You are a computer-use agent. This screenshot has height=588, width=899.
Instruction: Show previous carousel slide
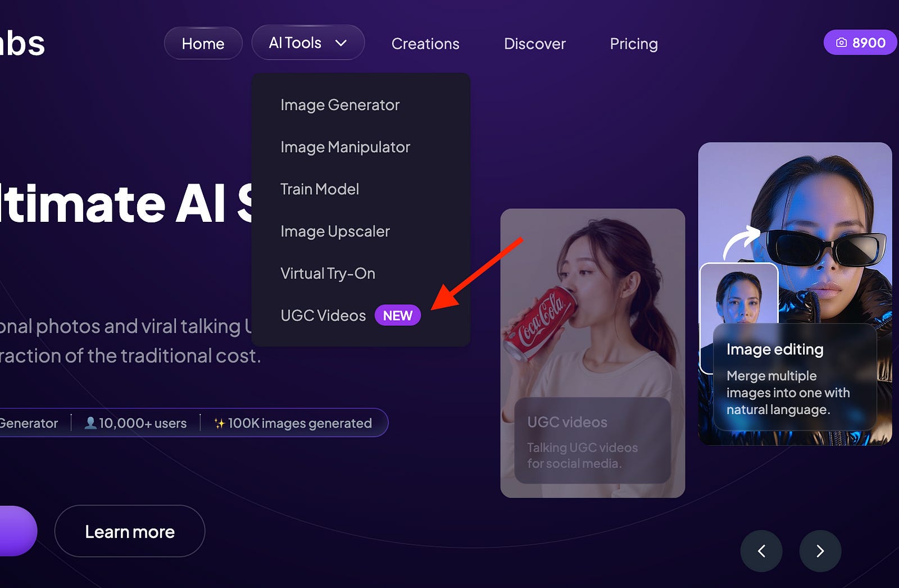coord(761,551)
